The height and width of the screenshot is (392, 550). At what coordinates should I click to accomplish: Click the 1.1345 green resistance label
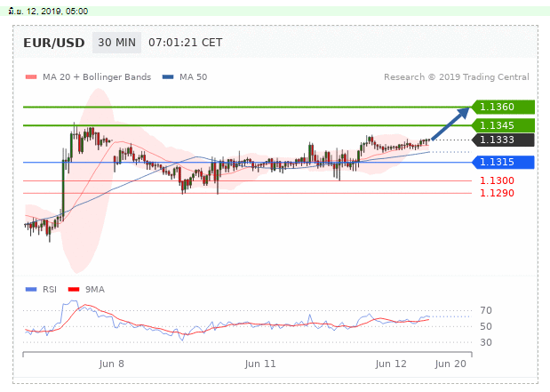(x=503, y=125)
